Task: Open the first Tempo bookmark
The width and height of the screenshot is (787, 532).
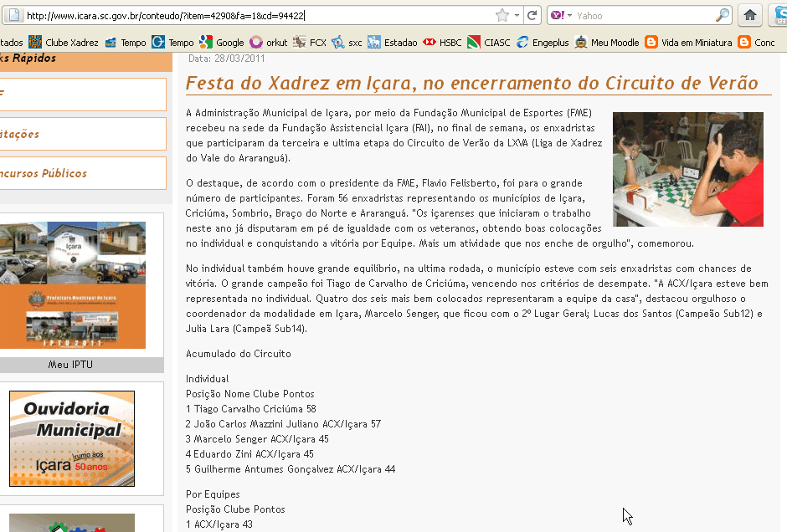Action: click(x=126, y=42)
